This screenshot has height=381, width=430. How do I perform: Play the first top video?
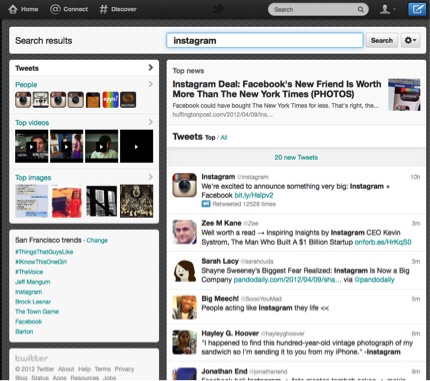[32, 146]
